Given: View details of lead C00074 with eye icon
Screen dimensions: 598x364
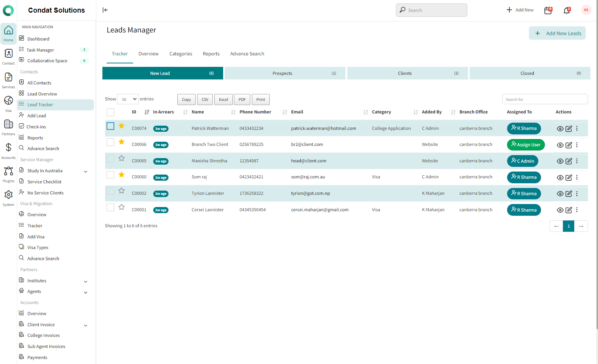Looking at the screenshot, I should [x=560, y=129].
